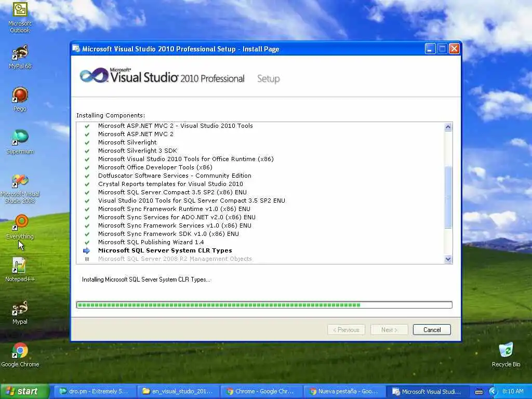Click the checkmark beside Microsoft Office Developer Tools (x86)
This screenshot has height=399, width=532.
point(87,168)
